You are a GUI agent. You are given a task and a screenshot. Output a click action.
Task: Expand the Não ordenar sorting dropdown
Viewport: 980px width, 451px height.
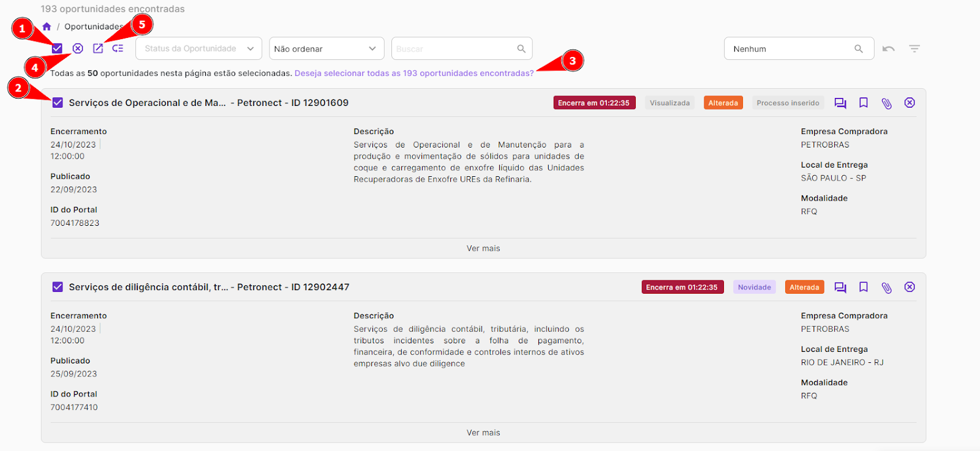326,49
